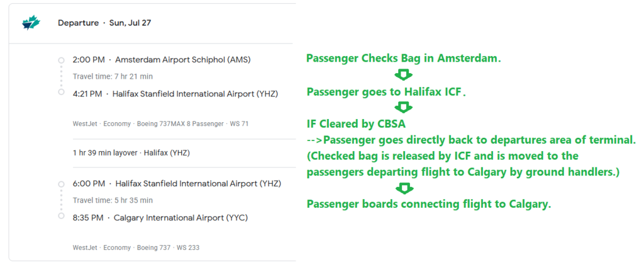Click the arrow above Calgary boarding step

407,188
